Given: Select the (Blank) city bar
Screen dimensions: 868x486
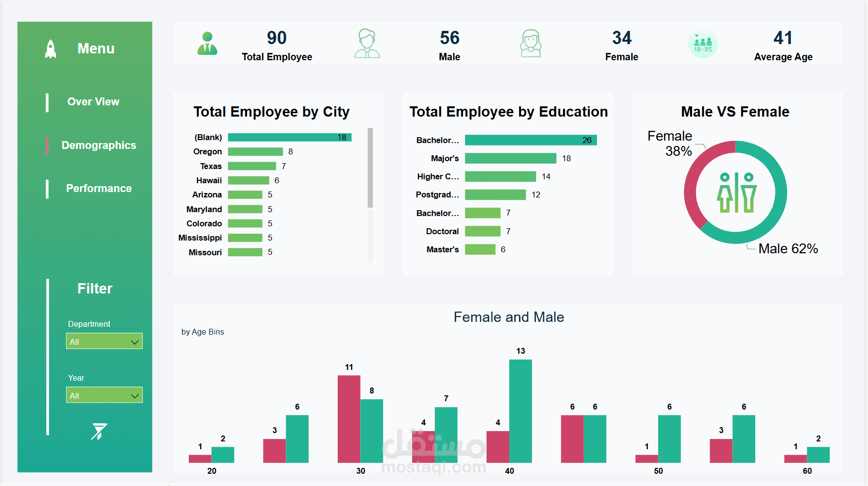Looking at the screenshot, I should 290,138.
